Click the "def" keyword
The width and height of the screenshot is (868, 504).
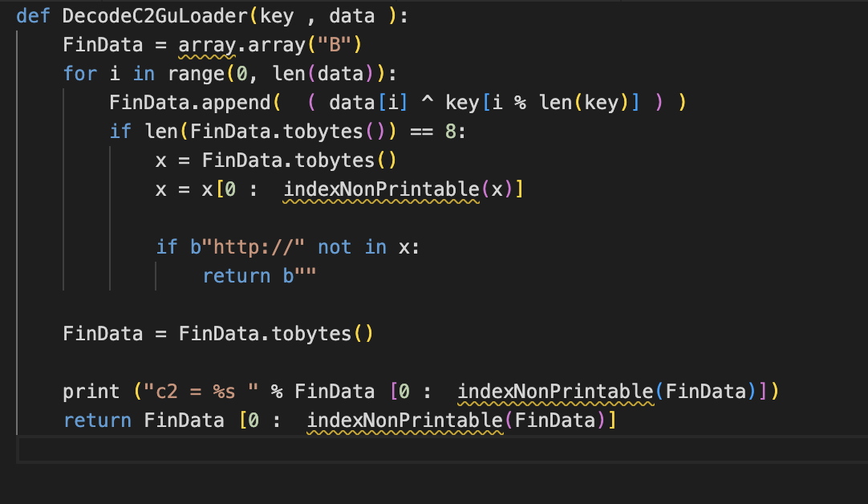tap(33, 16)
